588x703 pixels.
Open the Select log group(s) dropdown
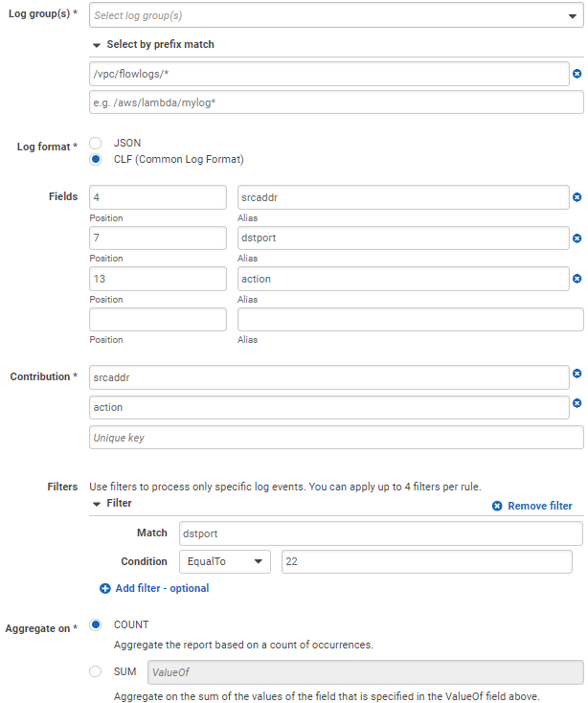pyautogui.click(x=335, y=15)
